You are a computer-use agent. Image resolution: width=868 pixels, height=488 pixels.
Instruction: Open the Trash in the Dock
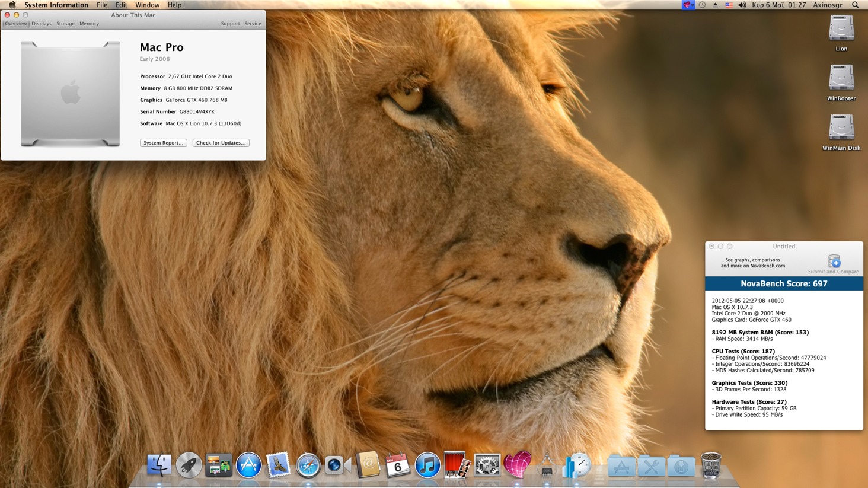pyautogui.click(x=711, y=465)
